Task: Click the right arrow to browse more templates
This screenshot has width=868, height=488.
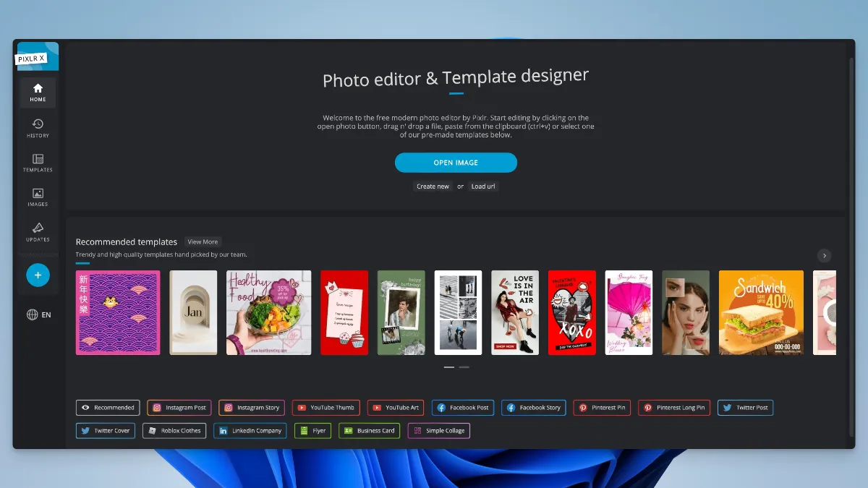Action: [824, 255]
